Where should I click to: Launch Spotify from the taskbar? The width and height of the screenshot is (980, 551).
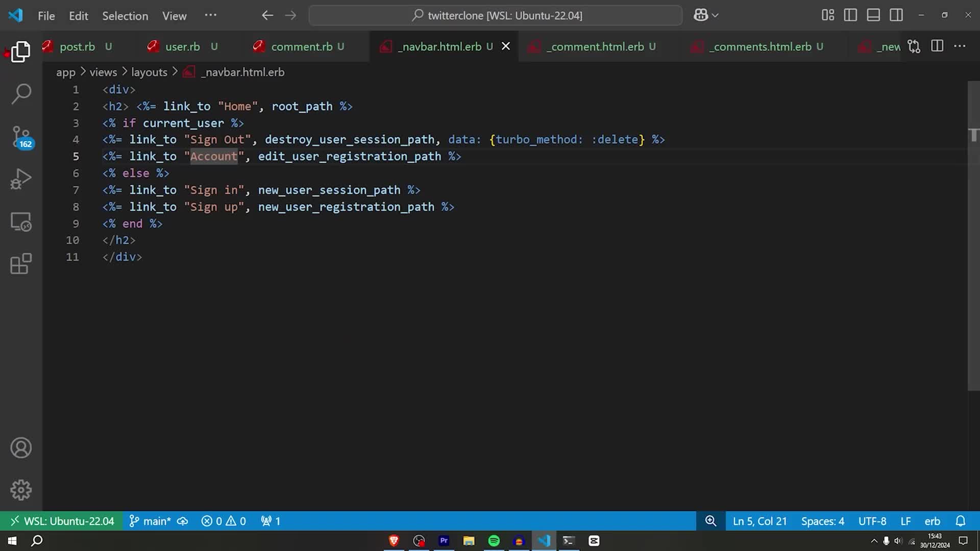coord(494,540)
